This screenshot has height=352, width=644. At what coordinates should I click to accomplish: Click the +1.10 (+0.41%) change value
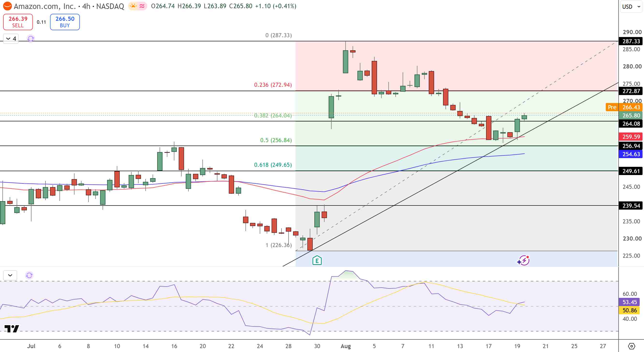[275, 6]
